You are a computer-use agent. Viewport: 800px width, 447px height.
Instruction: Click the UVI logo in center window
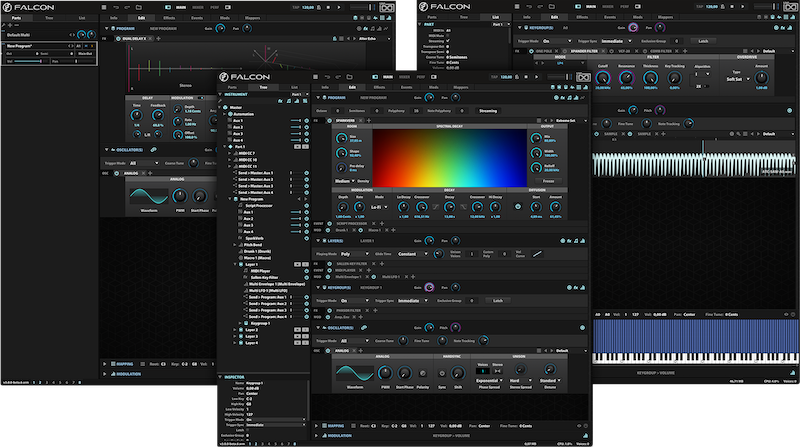coord(584,78)
